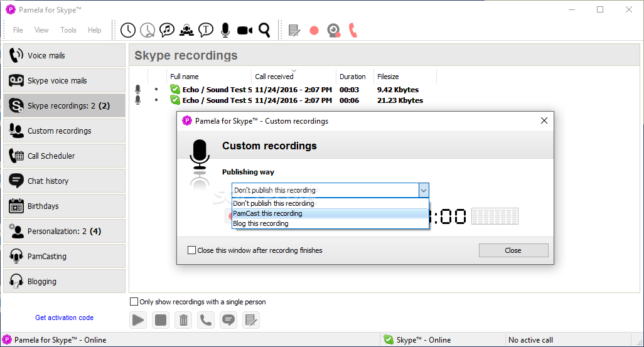This screenshot has height=347, width=644.
Task: Collapse the Publishing way dropdown arrow
Action: [x=424, y=190]
